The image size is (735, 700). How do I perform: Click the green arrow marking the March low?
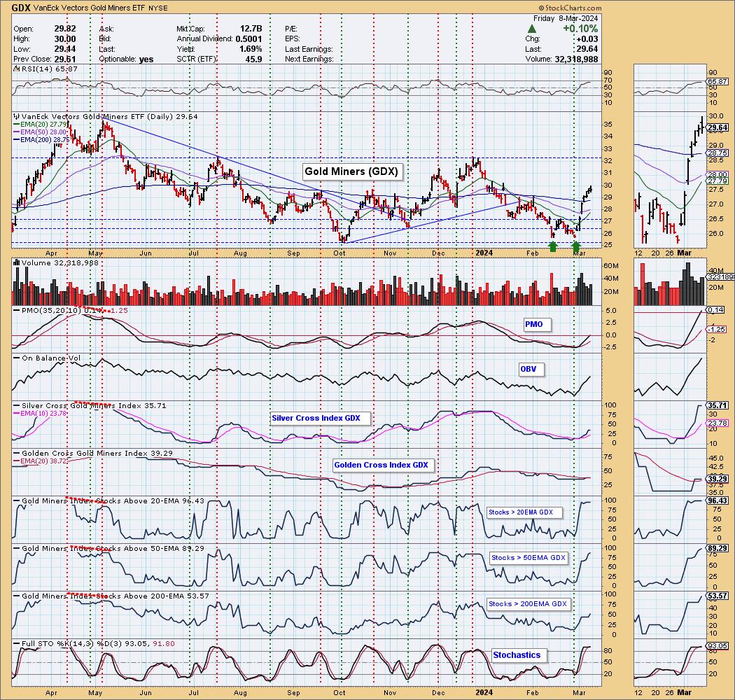[576, 246]
